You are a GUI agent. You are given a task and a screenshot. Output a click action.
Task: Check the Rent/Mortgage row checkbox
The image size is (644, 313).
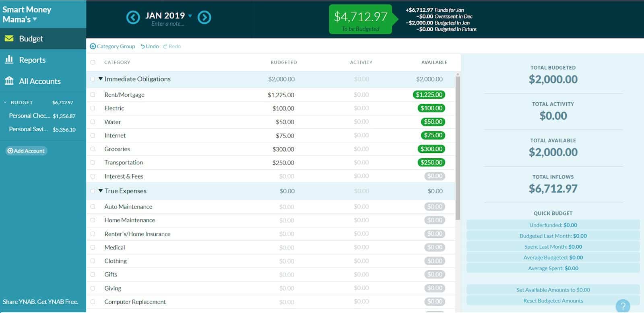93,95
